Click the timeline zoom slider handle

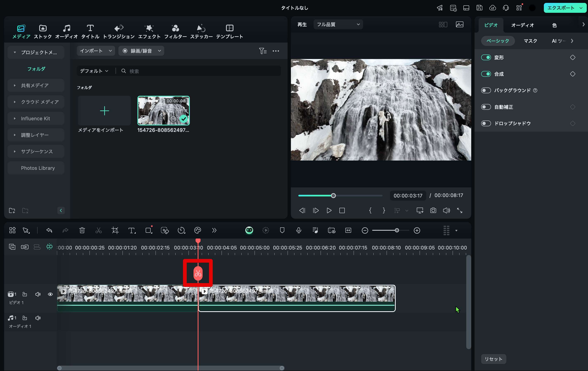tap(397, 230)
